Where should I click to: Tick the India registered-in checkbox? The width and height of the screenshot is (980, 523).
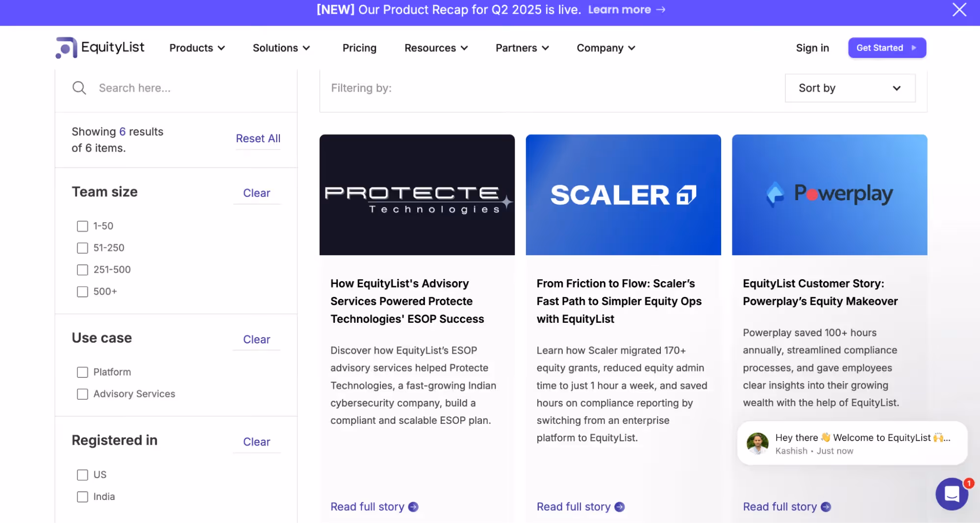pyautogui.click(x=82, y=497)
